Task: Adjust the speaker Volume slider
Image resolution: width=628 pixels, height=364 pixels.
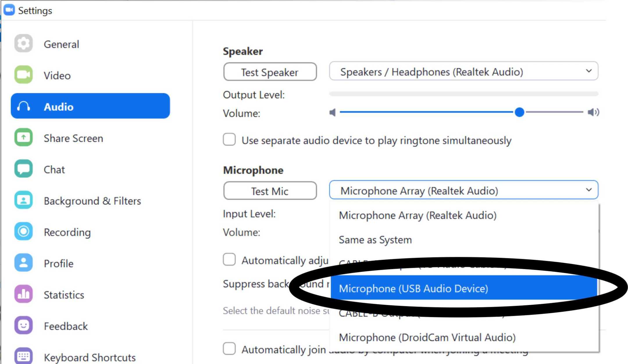Action: (519, 112)
